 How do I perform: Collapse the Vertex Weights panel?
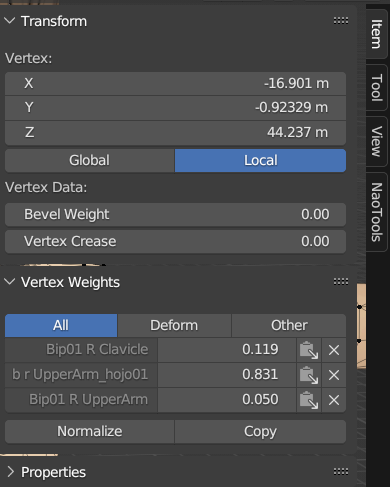click(10, 282)
